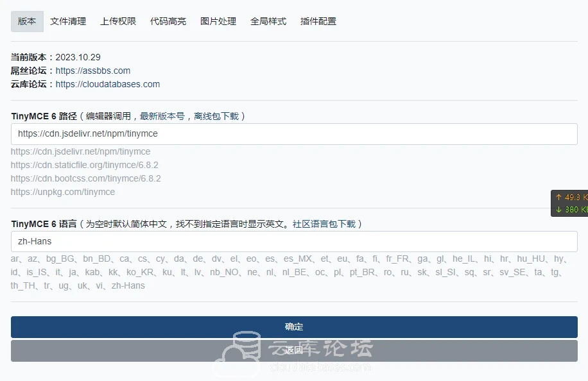This screenshot has height=381, width=588.
Task: Switch to the 文件清理 tab
Action: click(68, 21)
